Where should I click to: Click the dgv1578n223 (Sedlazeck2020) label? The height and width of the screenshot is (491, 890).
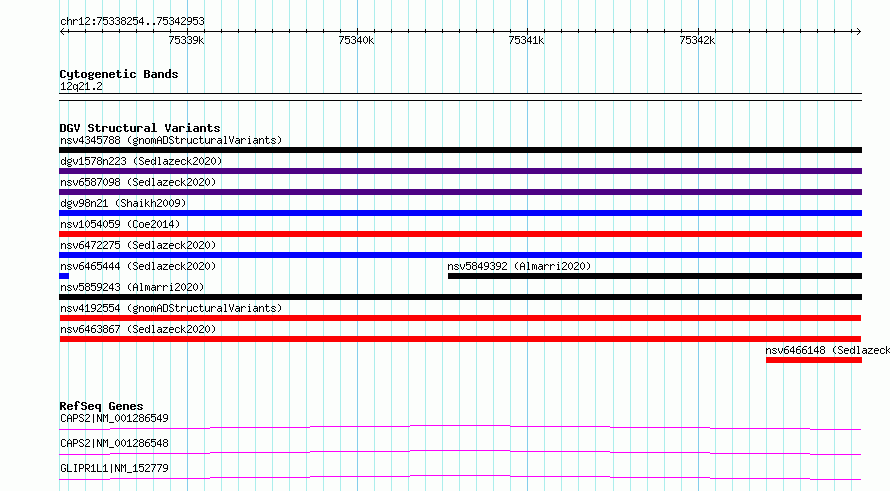[x=141, y=161]
